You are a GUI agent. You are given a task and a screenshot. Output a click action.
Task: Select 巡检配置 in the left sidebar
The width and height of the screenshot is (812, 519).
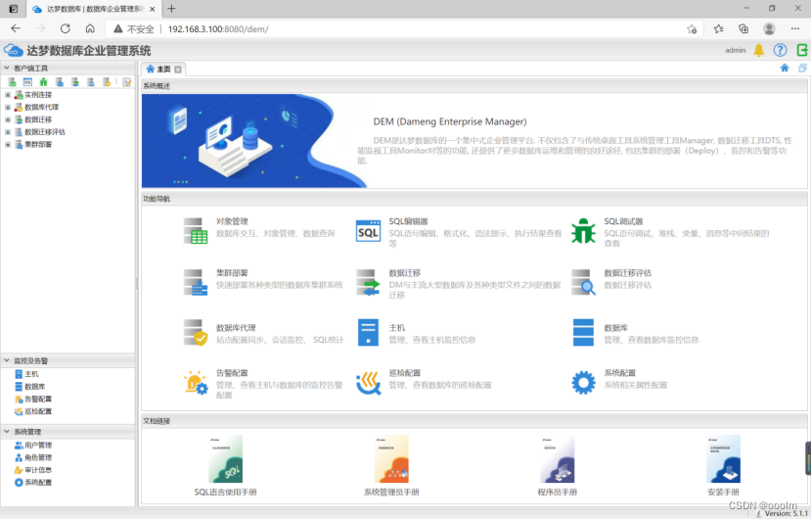pyautogui.click(x=38, y=411)
